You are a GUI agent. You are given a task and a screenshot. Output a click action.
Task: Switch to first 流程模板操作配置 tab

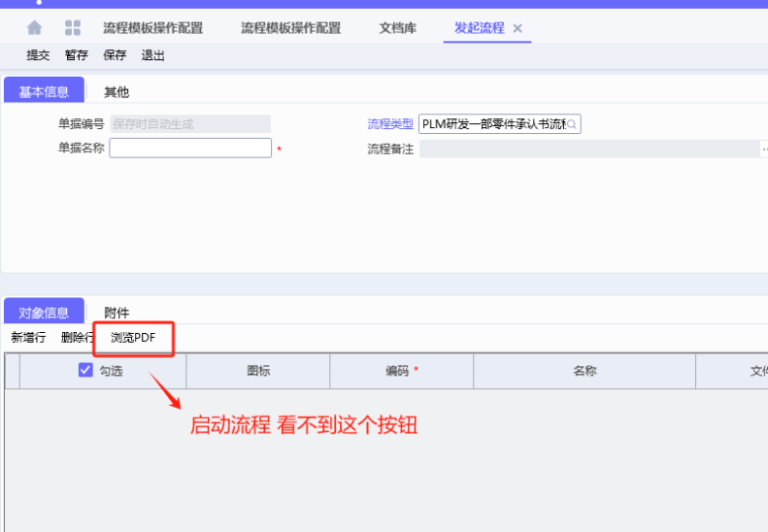153,29
